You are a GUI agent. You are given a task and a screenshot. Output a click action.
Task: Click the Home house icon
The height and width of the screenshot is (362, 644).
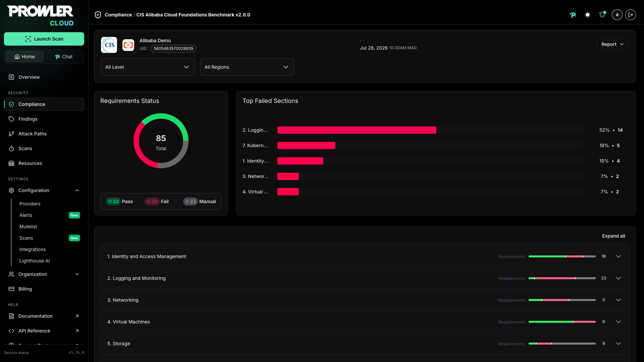(x=17, y=57)
